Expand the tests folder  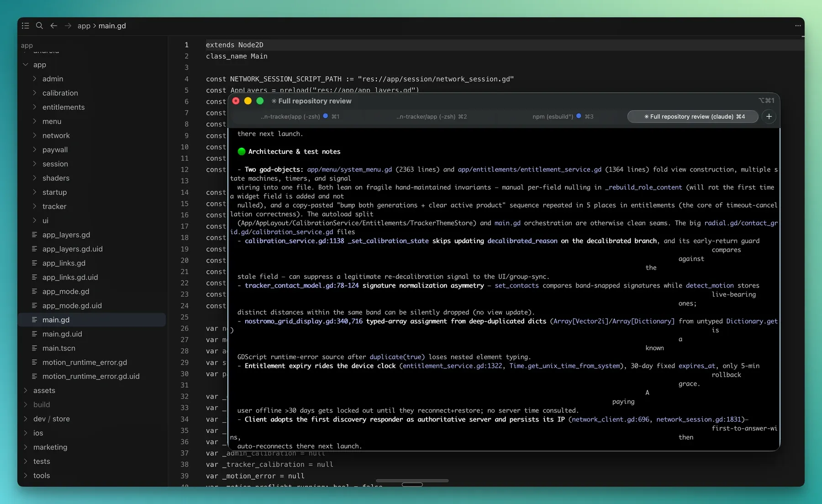26,461
